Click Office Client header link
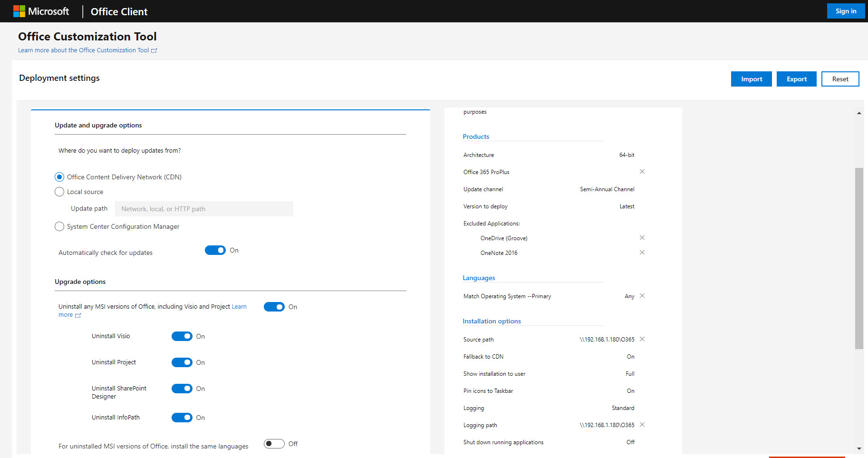 point(119,11)
